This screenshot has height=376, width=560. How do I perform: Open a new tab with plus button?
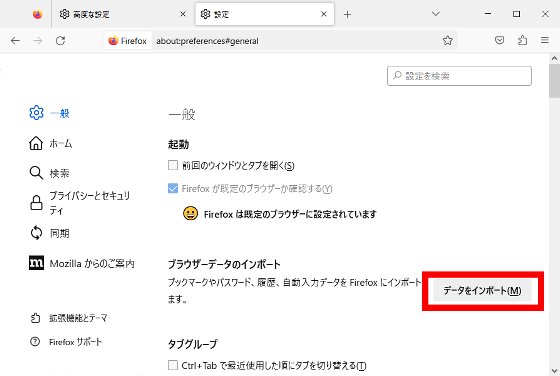point(347,14)
